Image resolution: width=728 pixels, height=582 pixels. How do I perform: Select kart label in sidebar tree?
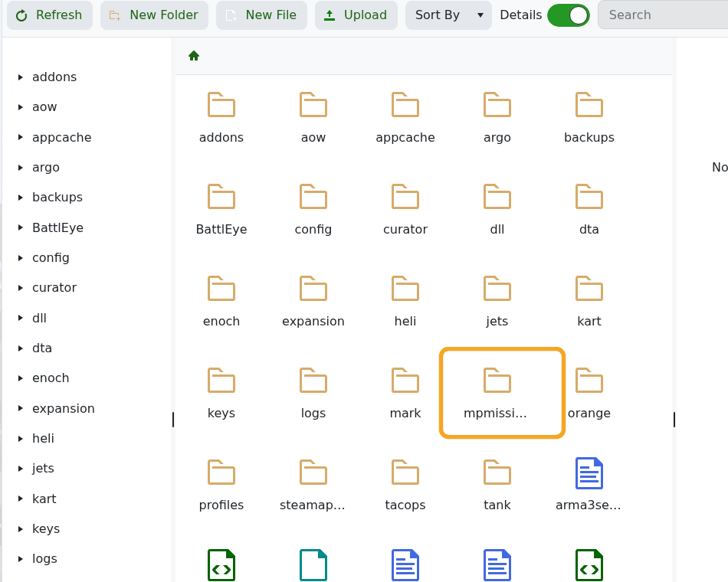point(44,499)
